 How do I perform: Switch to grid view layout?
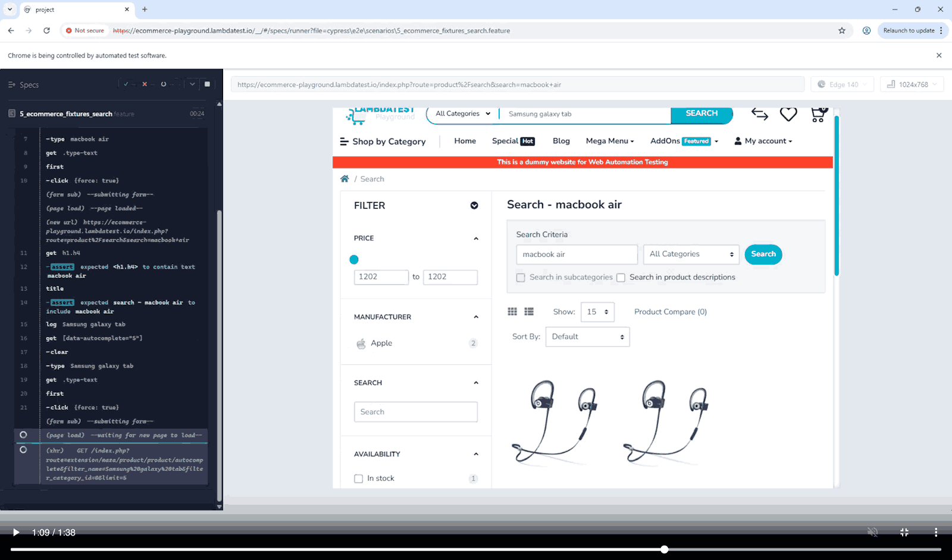click(512, 312)
